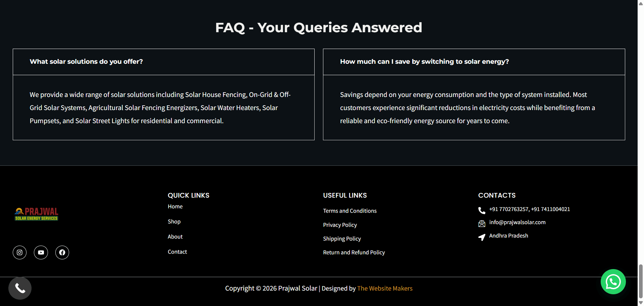The width and height of the screenshot is (644, 306).
Task: Click the phone handset icon in Contacts
Action: coord(482,210)
